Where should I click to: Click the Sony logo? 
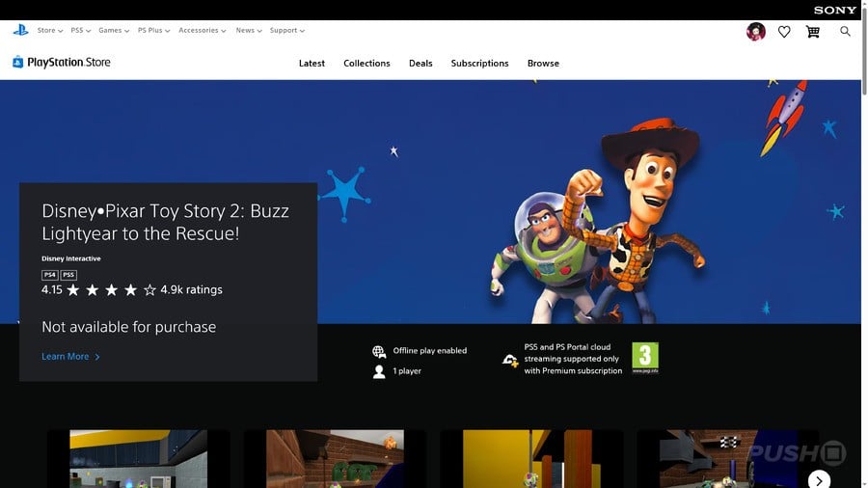tap(835, 10)
